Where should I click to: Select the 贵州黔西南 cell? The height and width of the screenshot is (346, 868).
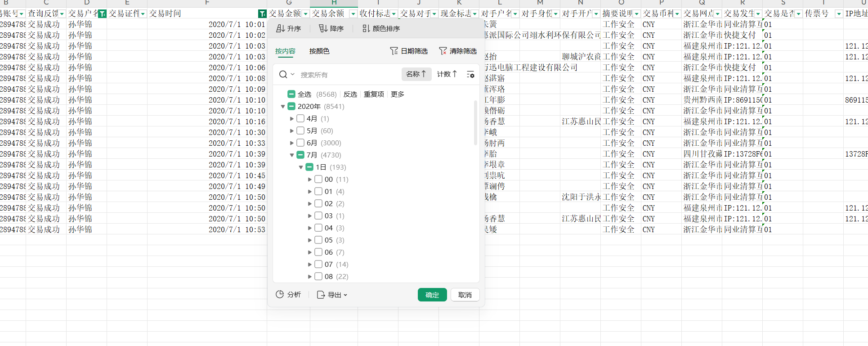(x=702, y=100)
